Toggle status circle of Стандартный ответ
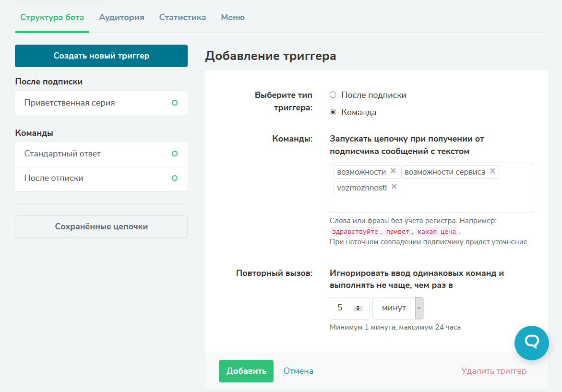This screenshot has height=392, width=562. tap(175, 154)
